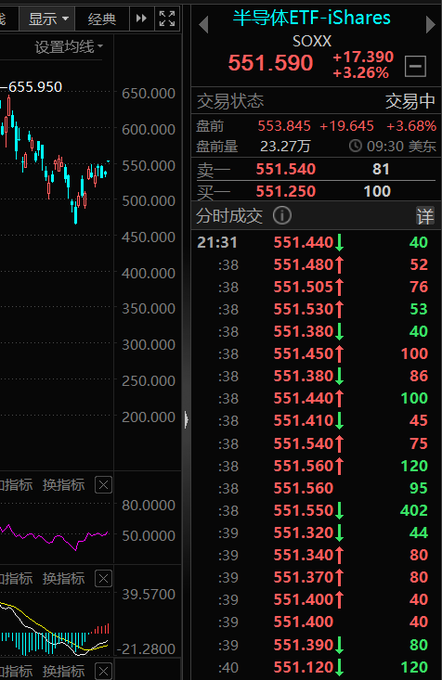This screenshot has height=680, width=442.
Task: Click 换指标 in RSI panel
Action: (63, 485)
